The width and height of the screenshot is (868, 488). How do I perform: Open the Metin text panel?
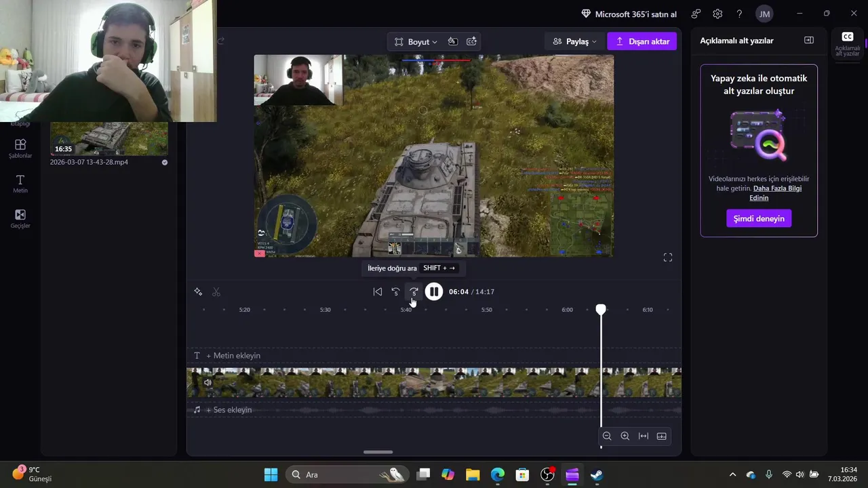tap(20, 184)
